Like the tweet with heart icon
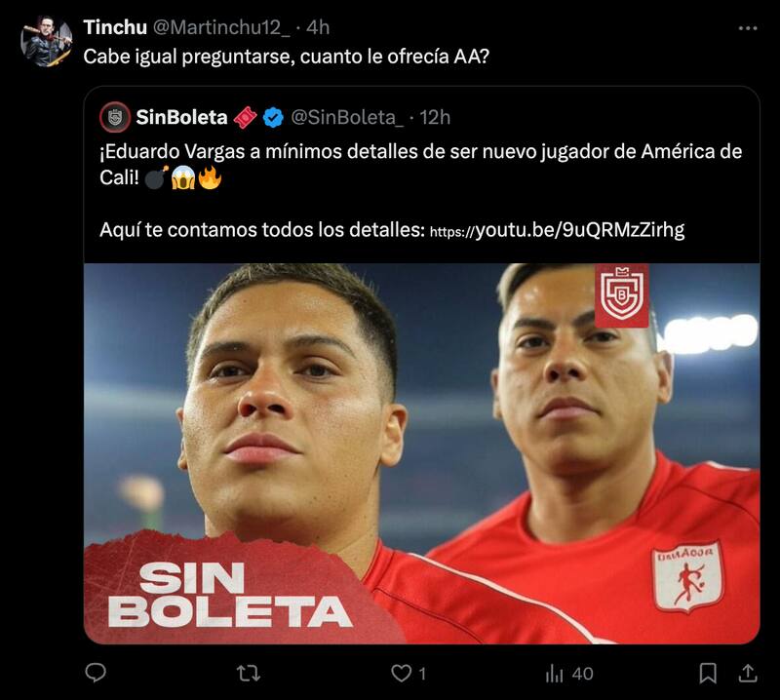 (x=401, y=673)
